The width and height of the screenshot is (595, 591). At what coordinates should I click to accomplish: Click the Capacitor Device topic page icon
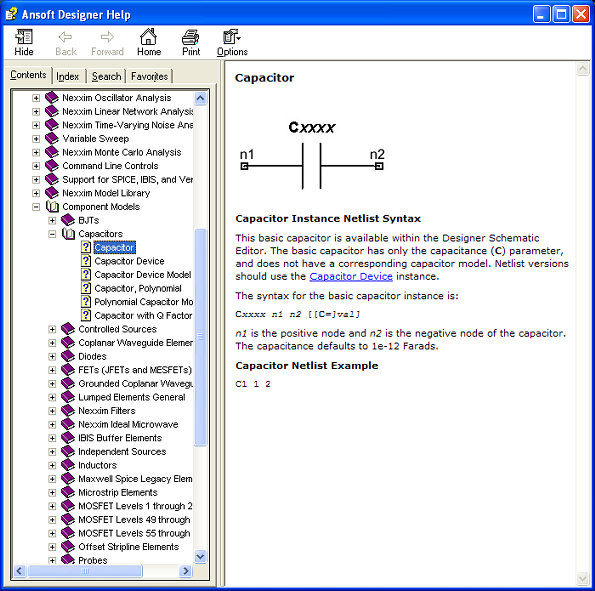86,261
